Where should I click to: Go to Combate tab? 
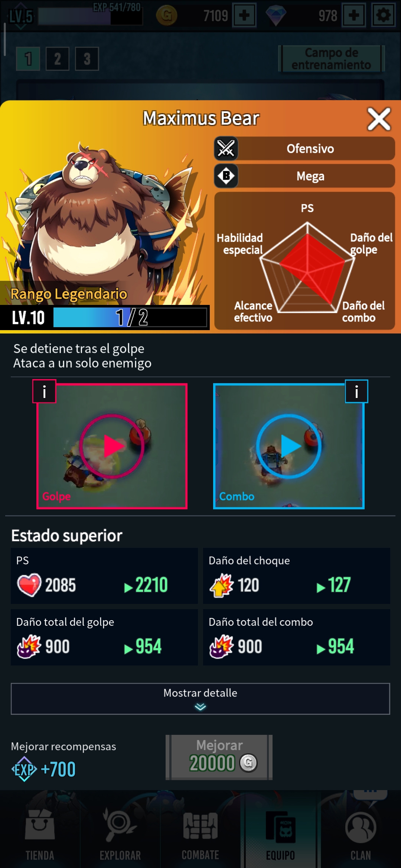pos(200,833)
